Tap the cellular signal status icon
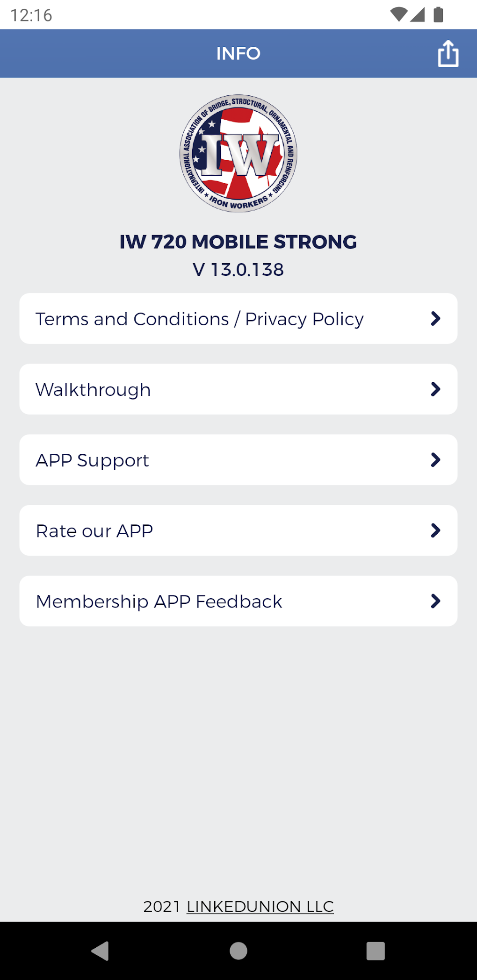This screenshot has width=477, height=980. [x=418, y=14]
